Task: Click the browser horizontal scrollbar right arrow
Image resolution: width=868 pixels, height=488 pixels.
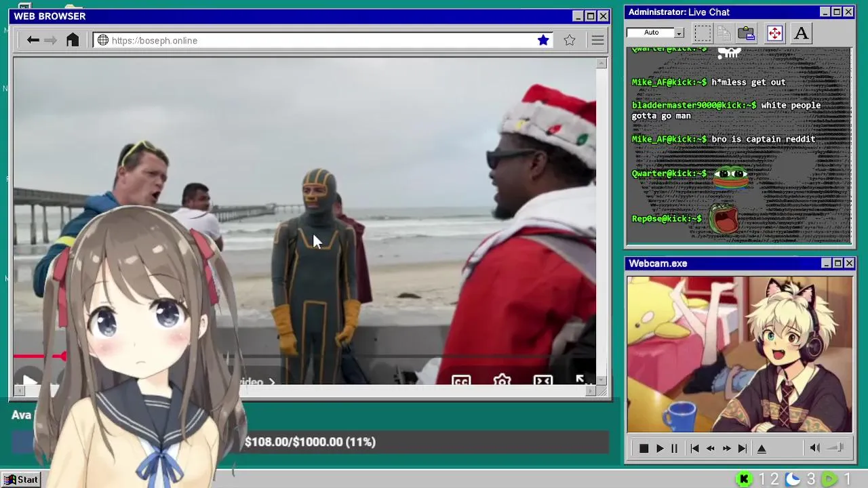Action: 591,391
